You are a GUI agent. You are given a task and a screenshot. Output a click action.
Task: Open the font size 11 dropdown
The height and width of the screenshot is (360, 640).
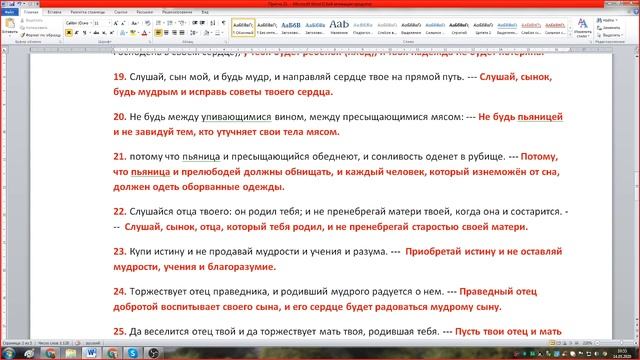[109, 23]
